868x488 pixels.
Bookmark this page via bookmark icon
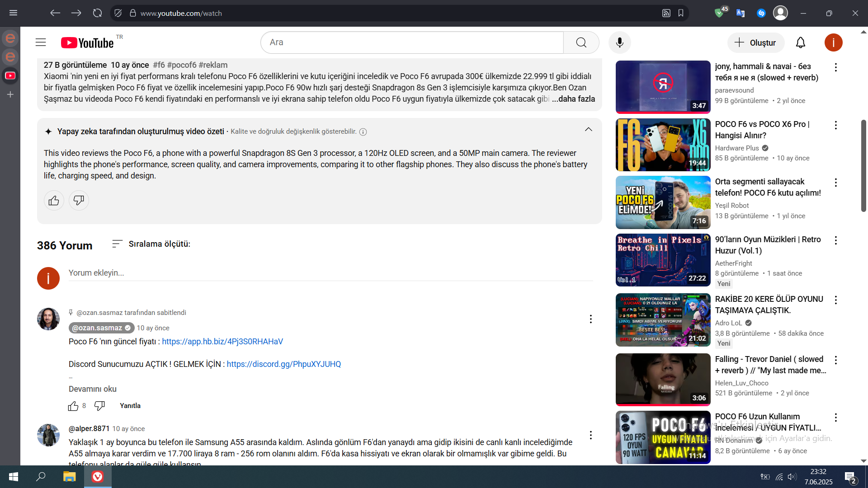[681, 13]
